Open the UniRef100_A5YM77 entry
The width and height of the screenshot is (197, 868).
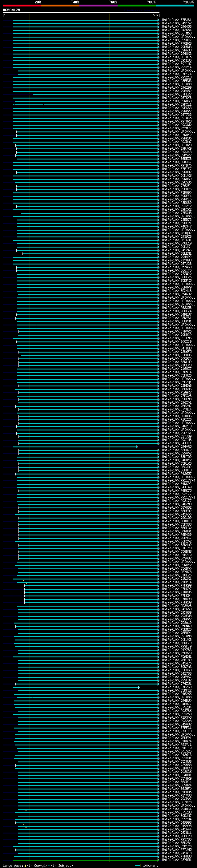tap(176, 128)
